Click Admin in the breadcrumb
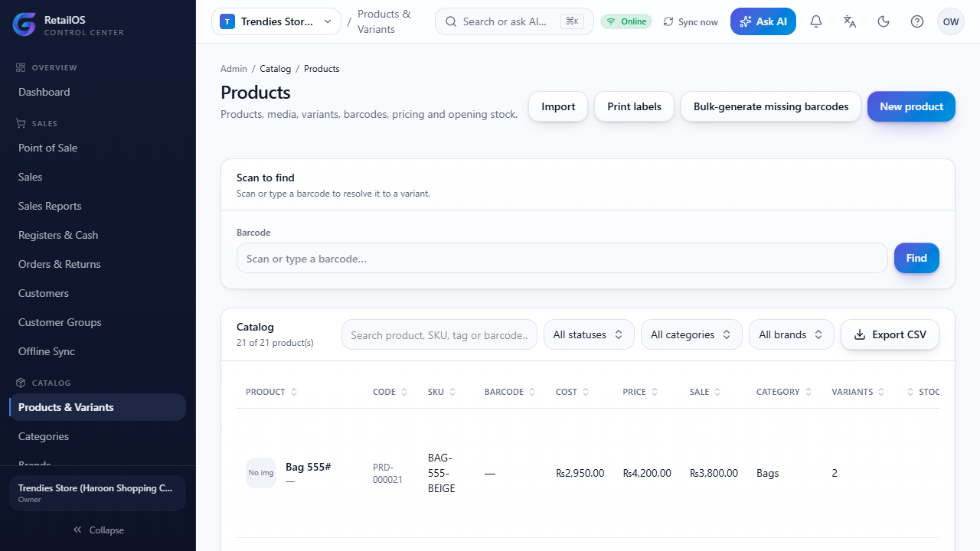This screenshot has width=980, height=551. pyautogui.click(x=234, y=69)
